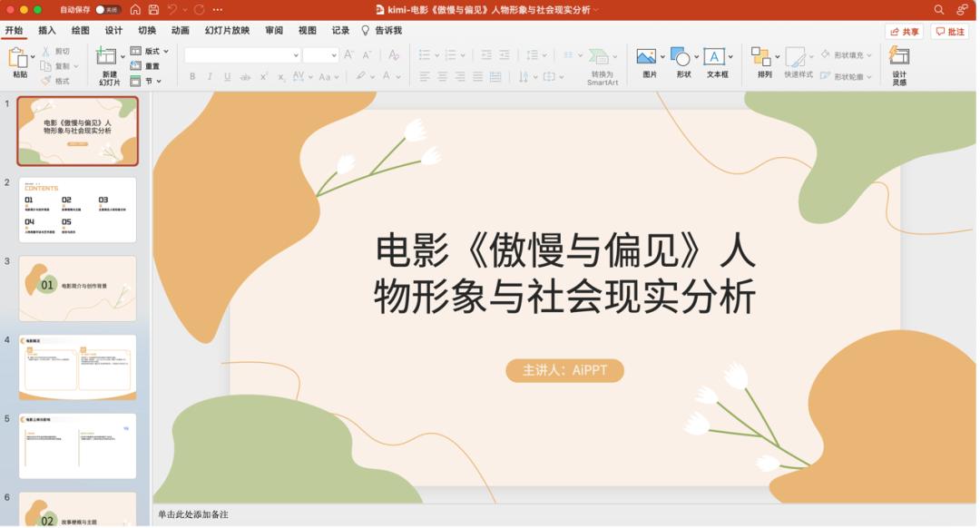Align text right
This screenshot has width=980, height=528.
coord(460,77)
